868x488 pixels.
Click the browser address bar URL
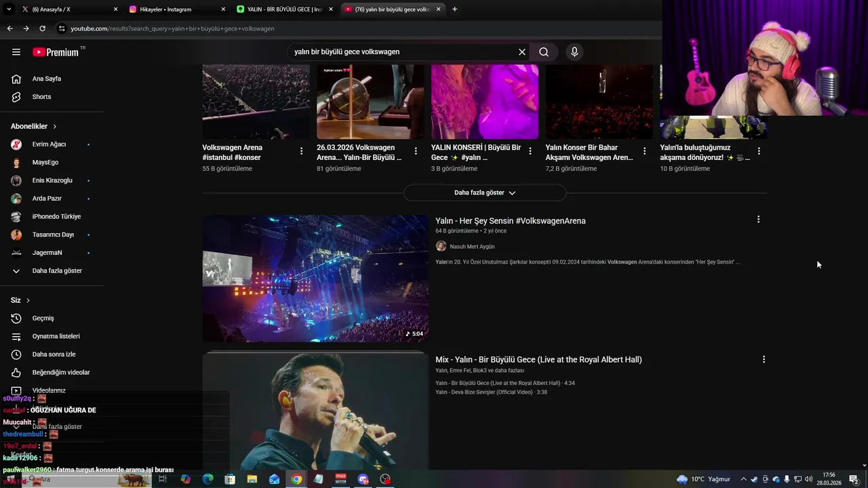tap(172, 28)
